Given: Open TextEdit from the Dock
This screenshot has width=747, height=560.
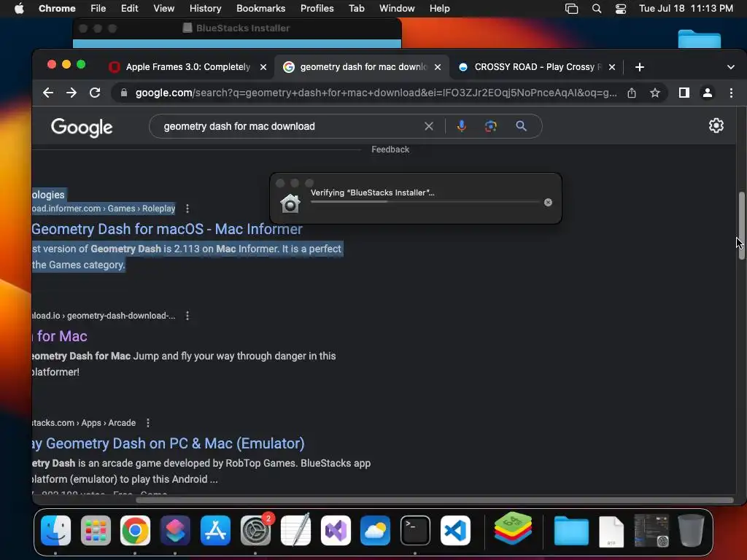Looking at the screenshot, I should coord(296,529).
